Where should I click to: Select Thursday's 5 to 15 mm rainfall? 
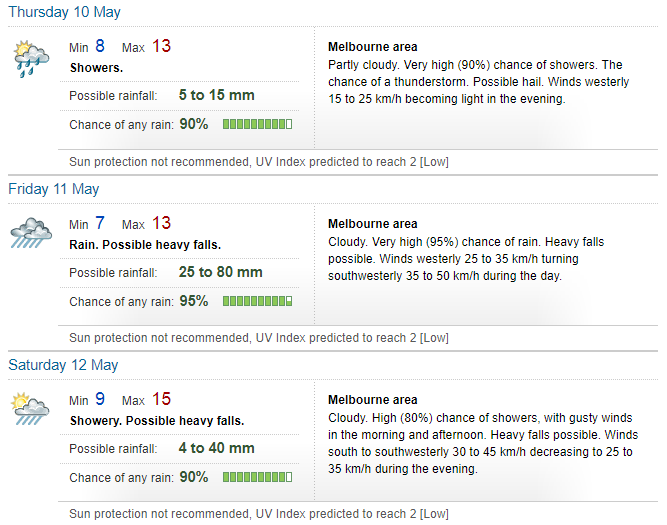[217, 95]
